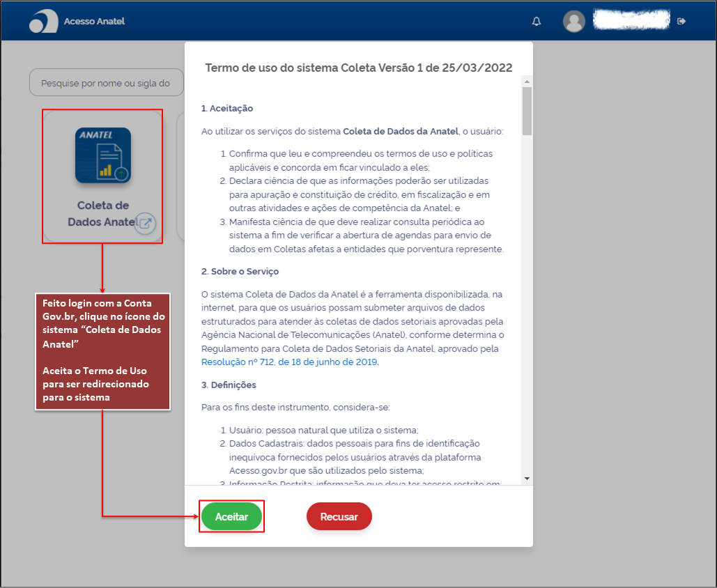The image size is (717, 588).
Task: Open Resolução nº 712 link
Action: [289, 362]
